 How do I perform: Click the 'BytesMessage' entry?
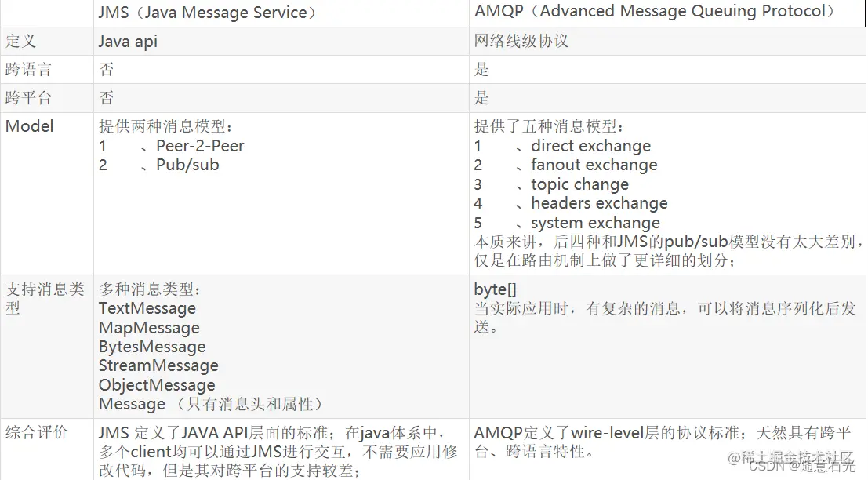(152, 347)
